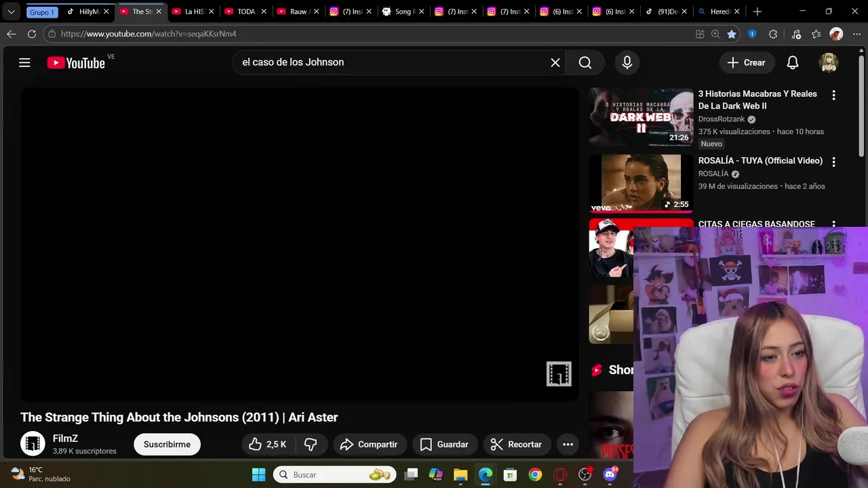The height and width of the screenshot is (488, 868).
Task: Open Compartir share dialog
Action: (369, 445)
